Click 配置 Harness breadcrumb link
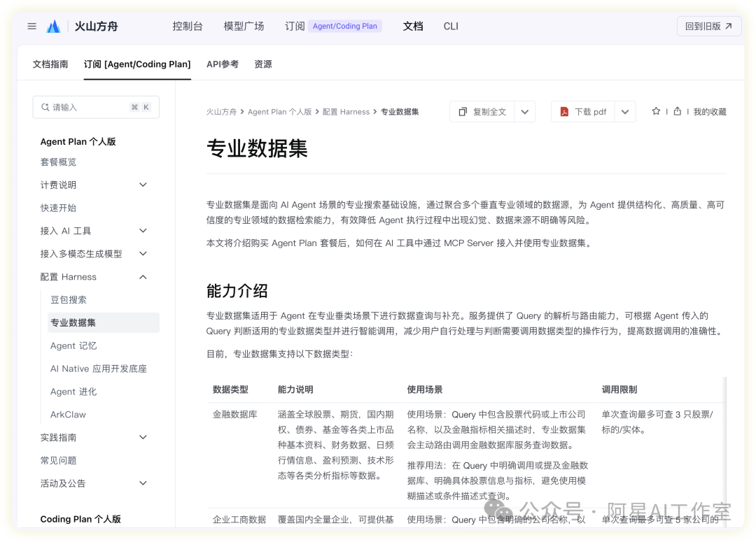The image size is (756, 542). click(346, 112)
